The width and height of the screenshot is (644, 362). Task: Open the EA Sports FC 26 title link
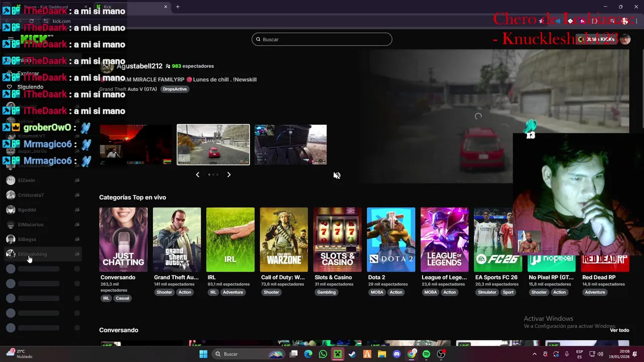coord(496,278)
